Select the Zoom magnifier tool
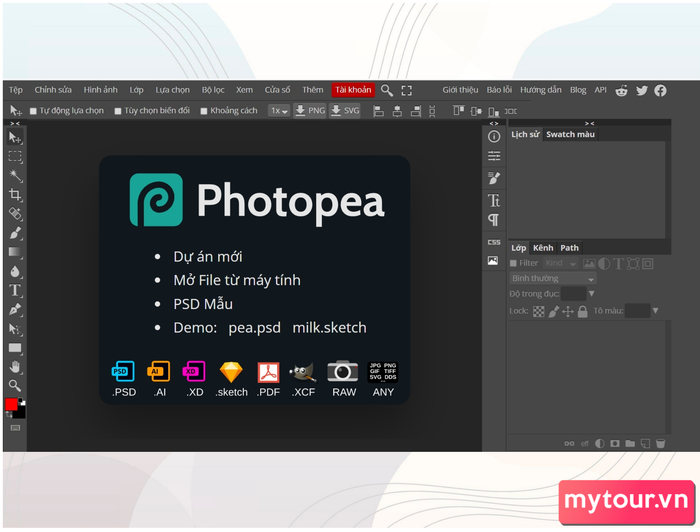700x532 pixels. click(15, 386)
